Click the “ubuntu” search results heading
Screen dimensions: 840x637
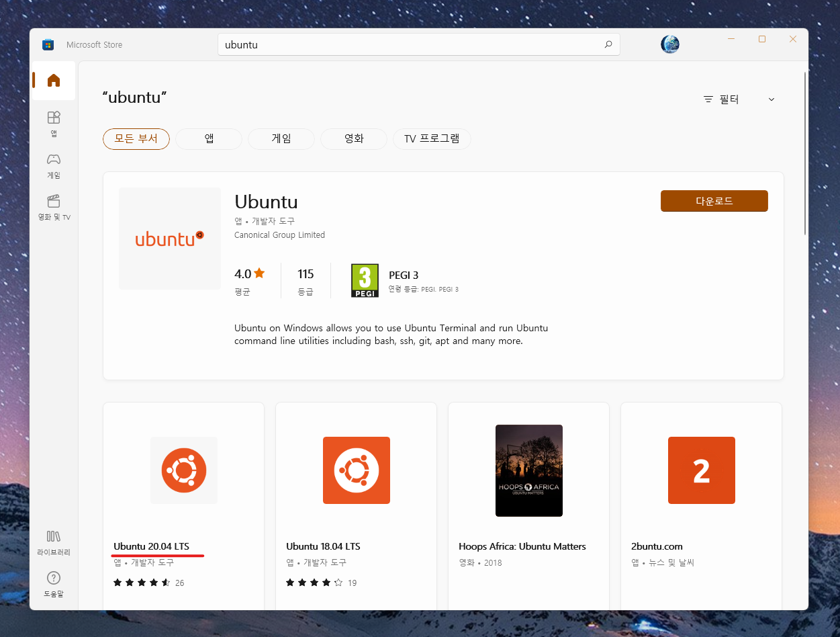click(x=134, y=97)
